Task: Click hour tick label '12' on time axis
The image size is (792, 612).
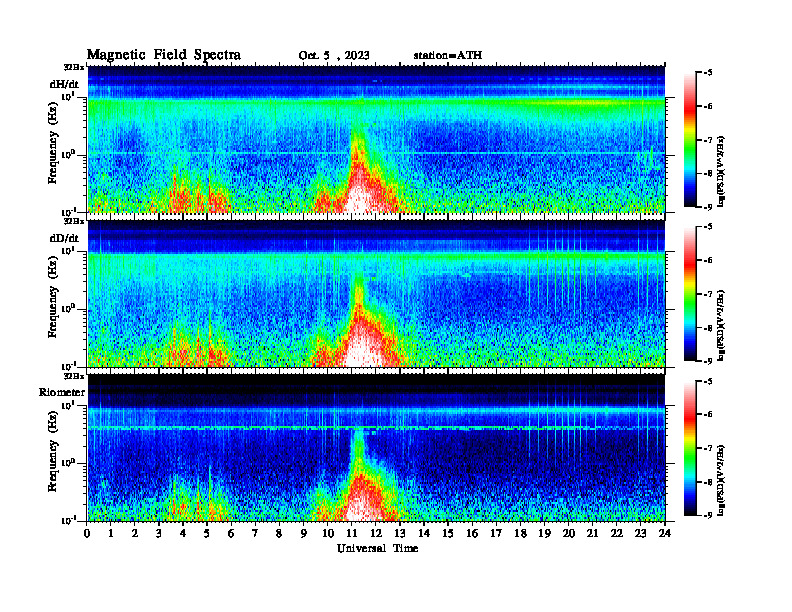Action: pos(376,533)
